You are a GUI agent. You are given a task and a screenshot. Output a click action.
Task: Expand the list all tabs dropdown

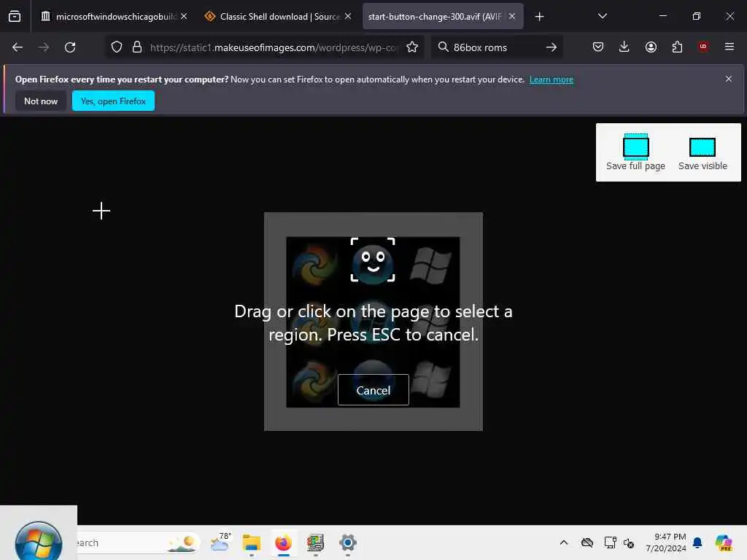tap(602, 17)
